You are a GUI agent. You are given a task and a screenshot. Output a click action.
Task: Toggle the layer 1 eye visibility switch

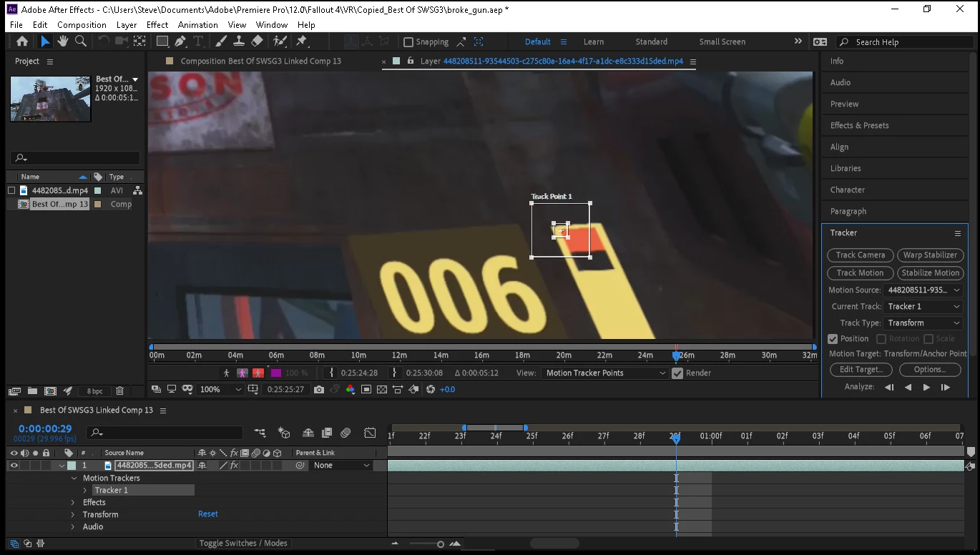[14, 465]
